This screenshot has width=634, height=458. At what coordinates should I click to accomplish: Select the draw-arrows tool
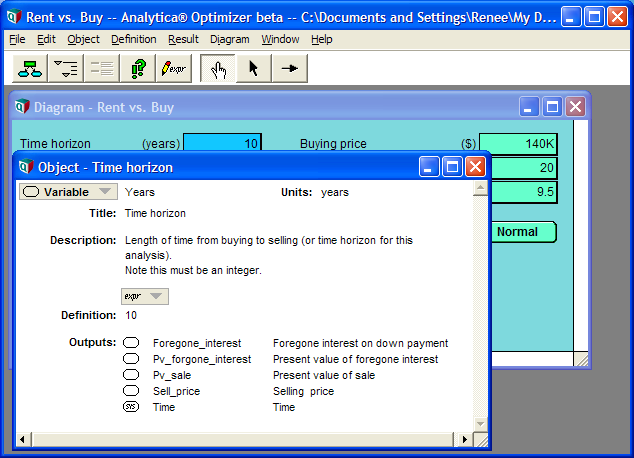290,68
